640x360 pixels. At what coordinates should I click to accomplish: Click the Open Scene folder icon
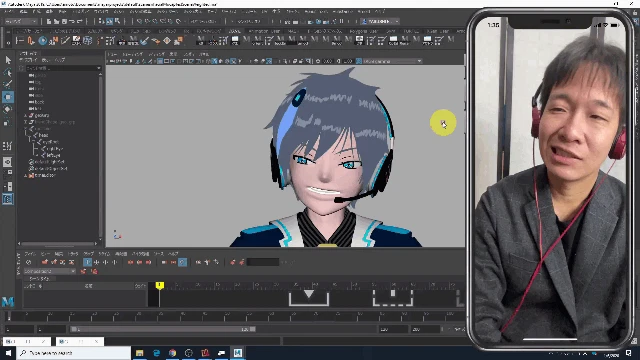tap(56, 21)
